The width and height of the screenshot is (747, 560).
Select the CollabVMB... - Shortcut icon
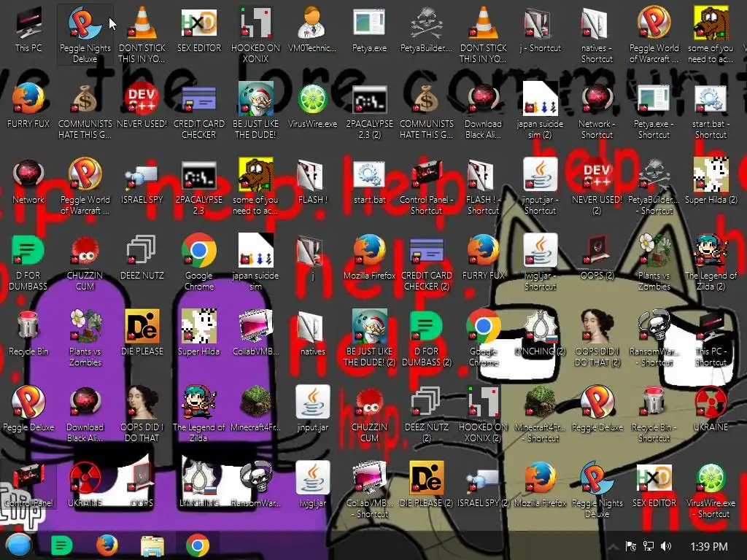370,490
